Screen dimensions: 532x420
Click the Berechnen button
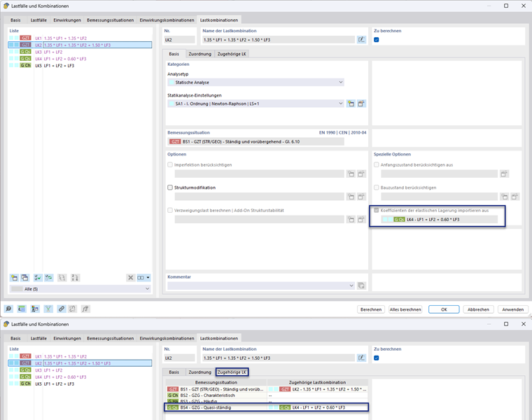(x=371, y=309)
